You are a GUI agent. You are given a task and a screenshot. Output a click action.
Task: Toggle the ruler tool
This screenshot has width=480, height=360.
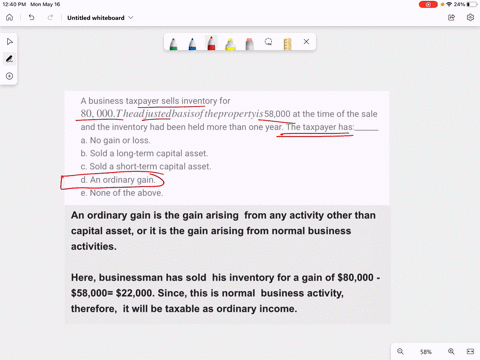click(287, 44)
